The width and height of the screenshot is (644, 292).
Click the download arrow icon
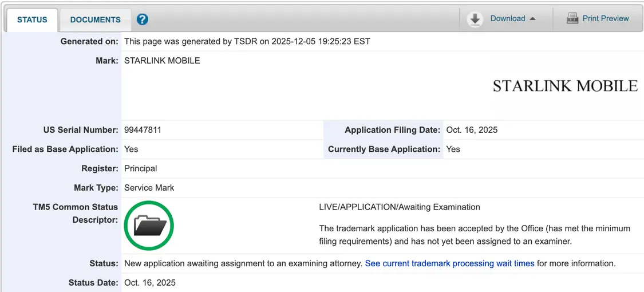tap(475, 19)
